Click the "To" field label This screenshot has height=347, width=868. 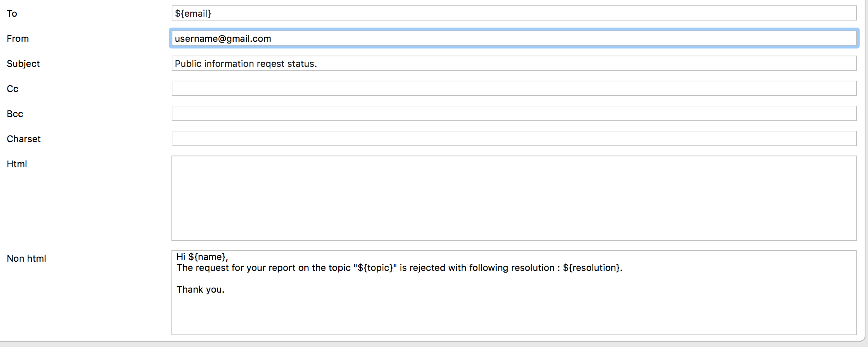tap(12, 13)
